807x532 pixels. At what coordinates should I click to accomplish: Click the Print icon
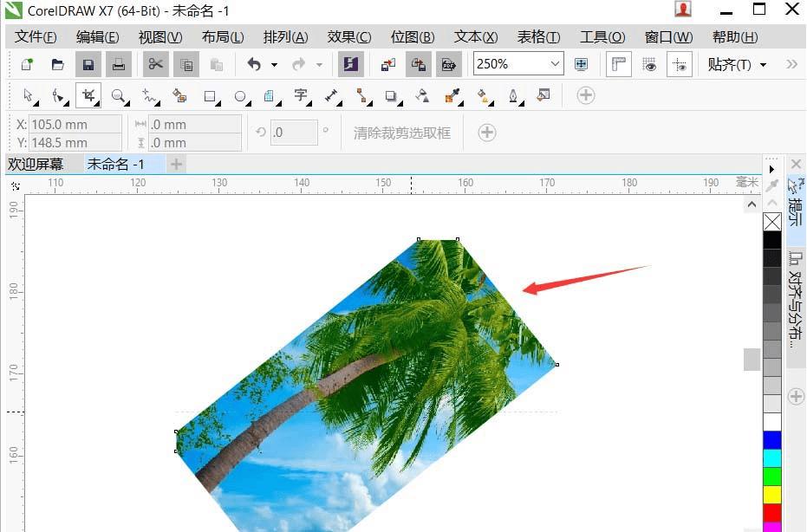119,64
